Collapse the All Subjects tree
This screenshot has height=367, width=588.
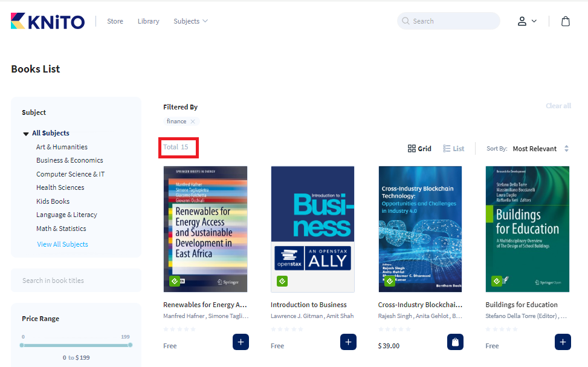pos(26,134)
